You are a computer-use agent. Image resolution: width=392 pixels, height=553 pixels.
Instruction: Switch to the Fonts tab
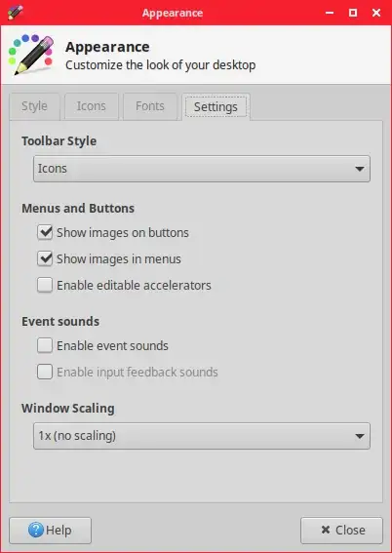[x=150, y=106]
